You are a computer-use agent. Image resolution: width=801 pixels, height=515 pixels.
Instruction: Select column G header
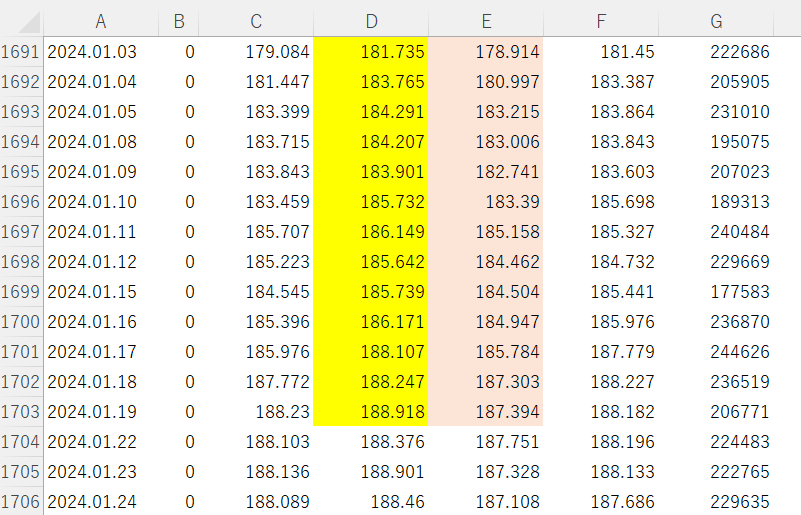(x=716, y=21)
